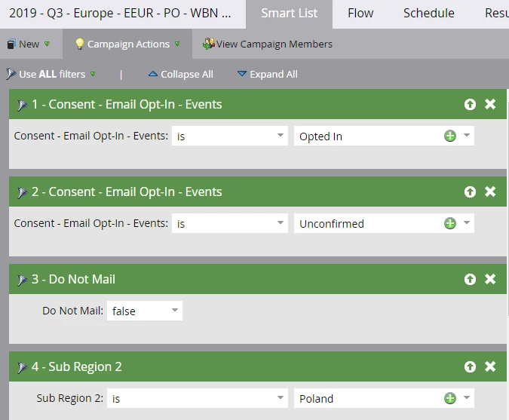This screenshot has height=420, width=509.
Task: Open View Campaign Members
Action: (268, 44)
